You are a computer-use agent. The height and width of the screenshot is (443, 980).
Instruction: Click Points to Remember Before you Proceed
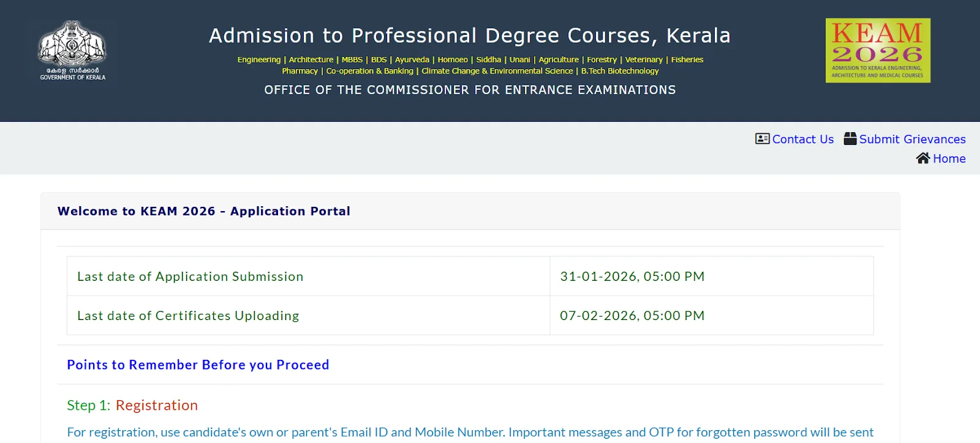[x=197, y=364]
